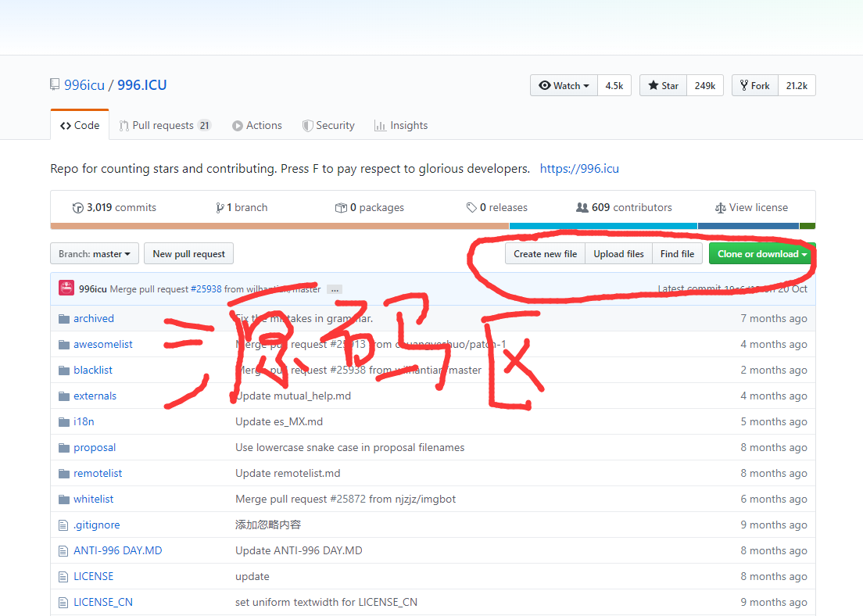
Task: Expand the Branch: master dropdown
Action: pyautogui.click(x=95, y=254)
